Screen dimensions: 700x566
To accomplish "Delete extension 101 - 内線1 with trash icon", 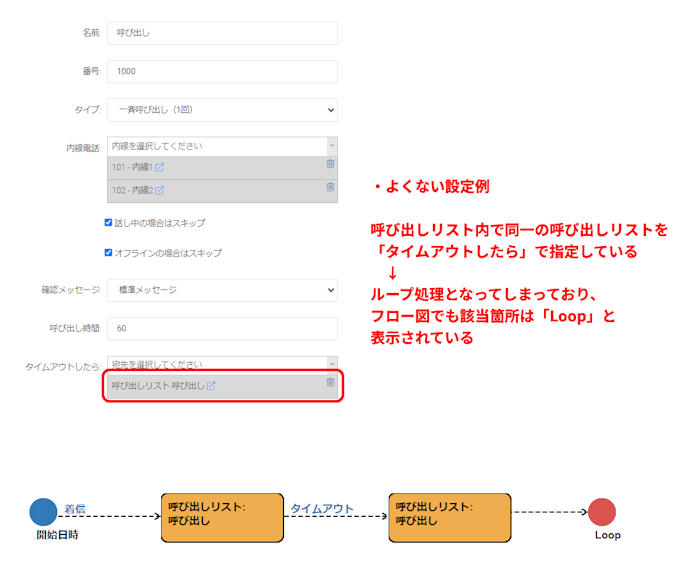I will [x=330, y=164].
